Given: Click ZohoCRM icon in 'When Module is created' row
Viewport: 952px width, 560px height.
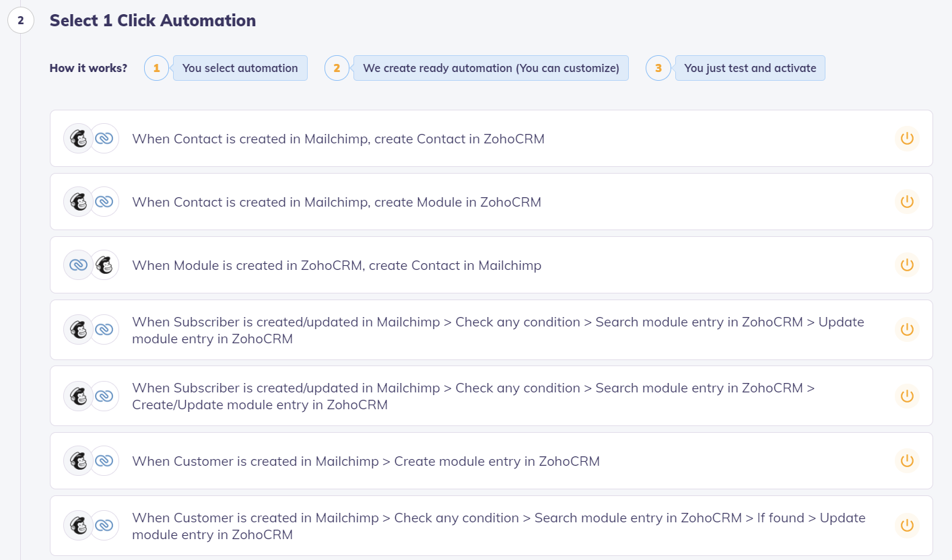Looking at the screenshot, I should point(78,265).
